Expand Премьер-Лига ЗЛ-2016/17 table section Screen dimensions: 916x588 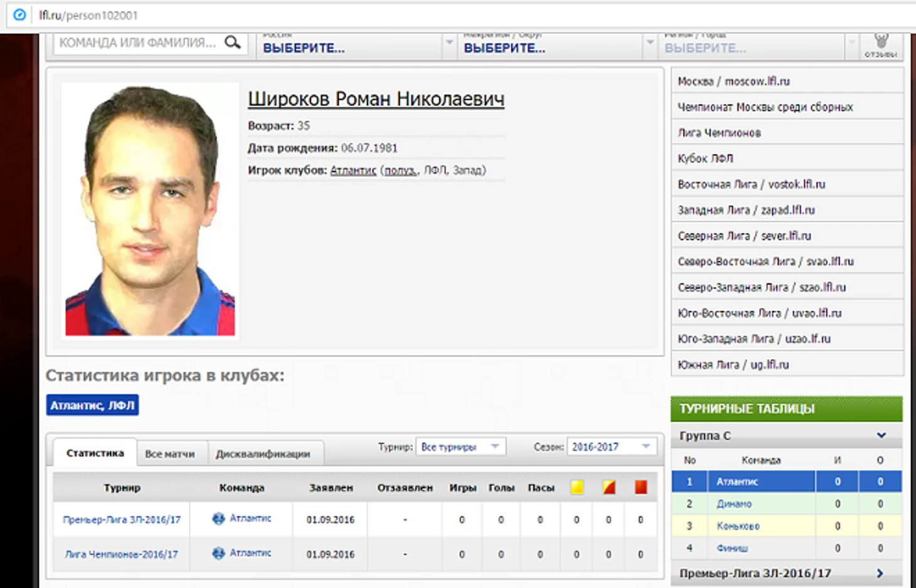pyautogui.click(x=880, y=573)
